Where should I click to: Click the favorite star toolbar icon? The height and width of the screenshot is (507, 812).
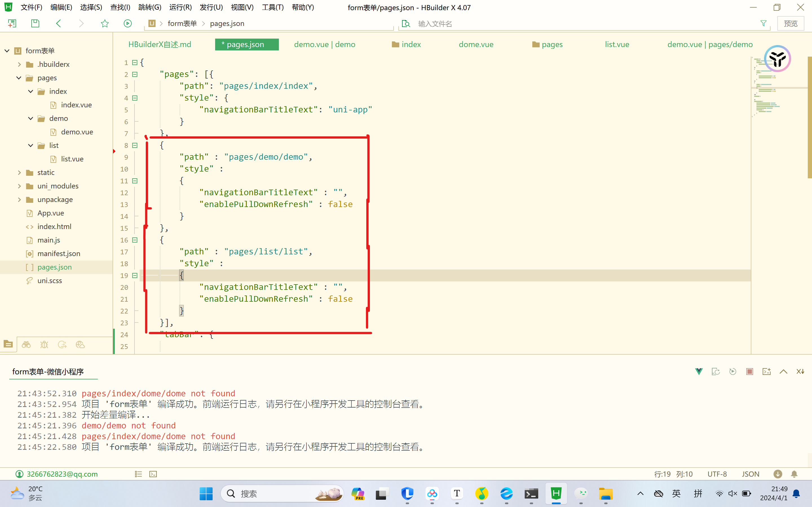tap(105, 23)
